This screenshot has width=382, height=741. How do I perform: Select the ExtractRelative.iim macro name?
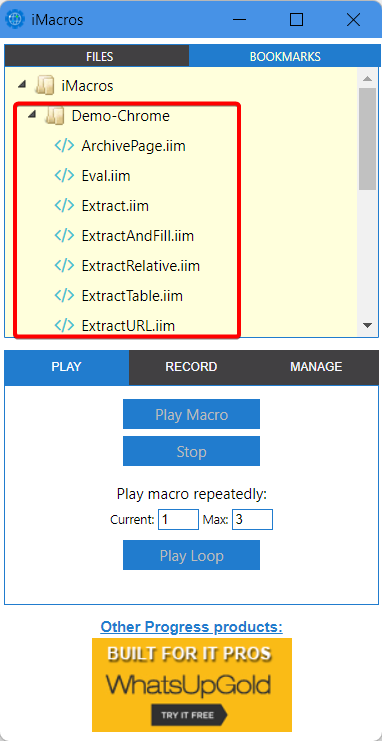click(x=141, y=266)
